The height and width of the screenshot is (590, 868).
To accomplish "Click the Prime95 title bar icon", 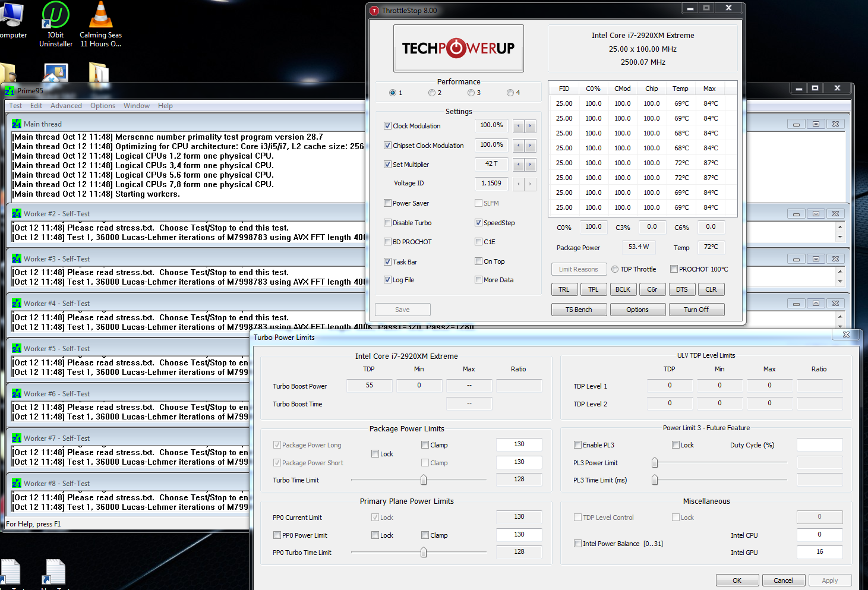I will point(10,91).
